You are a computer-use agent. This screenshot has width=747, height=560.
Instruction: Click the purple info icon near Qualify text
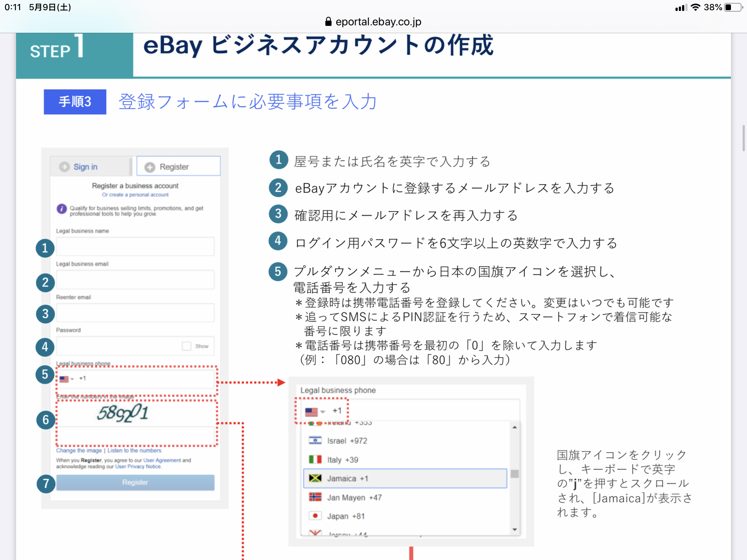[x=62, y=209]
